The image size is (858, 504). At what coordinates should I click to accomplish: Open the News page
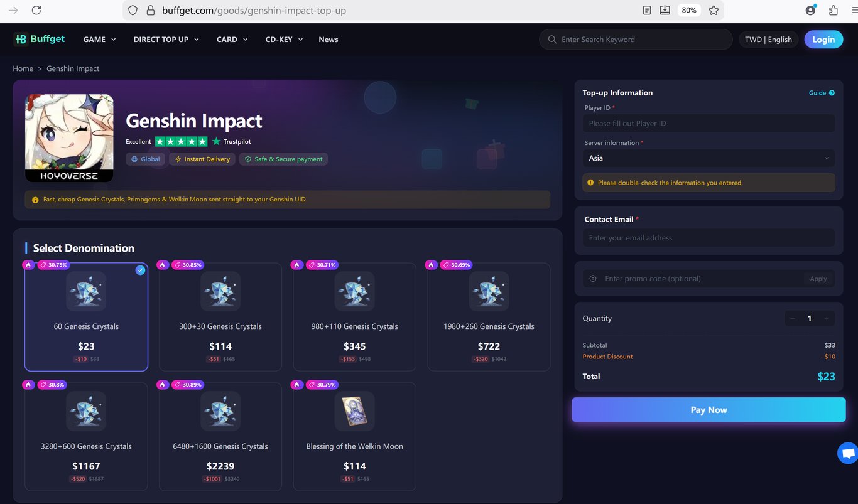[329, 40]
